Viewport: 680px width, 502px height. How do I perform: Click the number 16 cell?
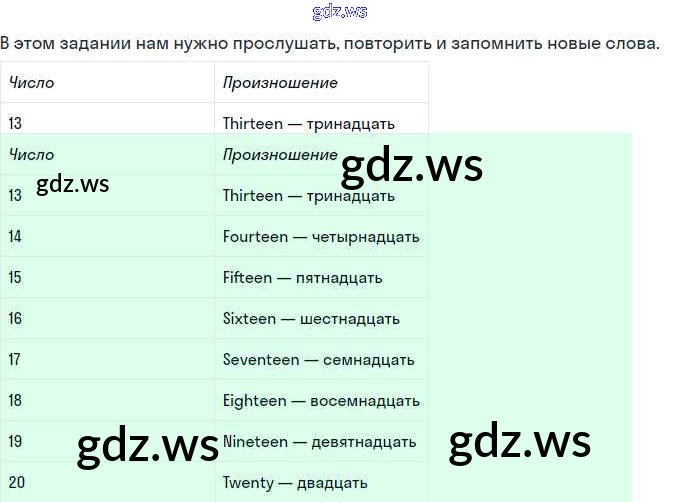pos(15,319)
